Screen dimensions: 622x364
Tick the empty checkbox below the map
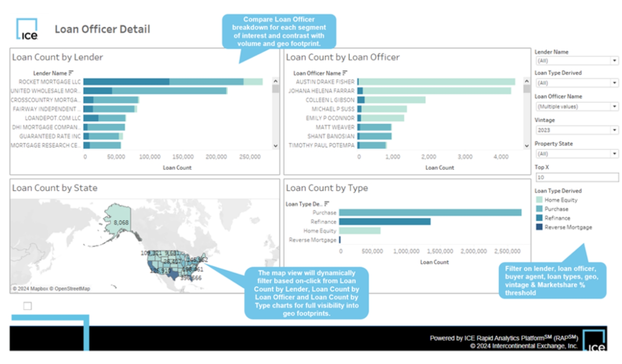point(27,306)
